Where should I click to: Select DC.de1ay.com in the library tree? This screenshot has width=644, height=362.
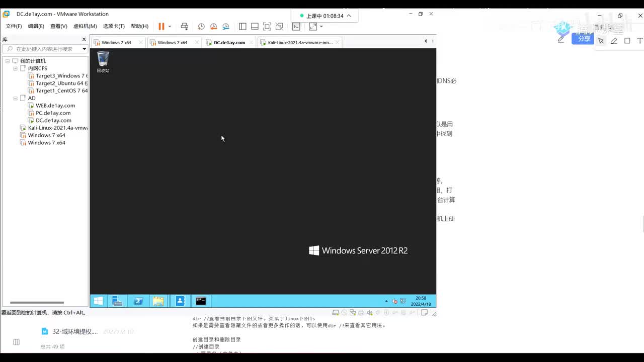click(x=50, y=121)
